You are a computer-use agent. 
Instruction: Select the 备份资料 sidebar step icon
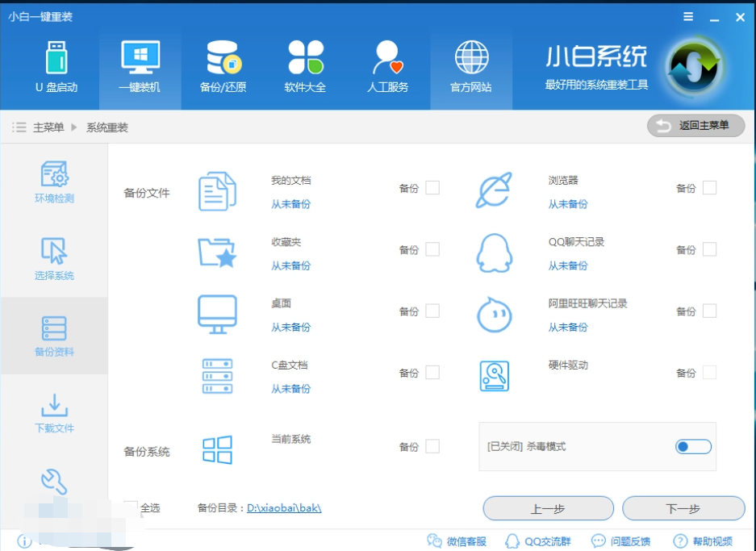54,328
